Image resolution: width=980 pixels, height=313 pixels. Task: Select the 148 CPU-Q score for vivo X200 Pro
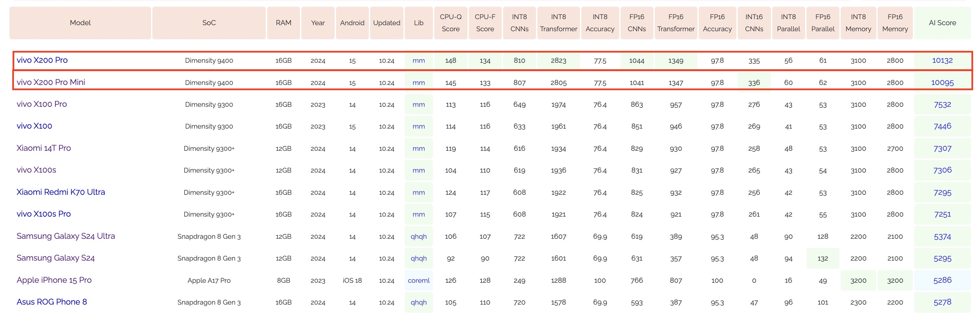450,60
